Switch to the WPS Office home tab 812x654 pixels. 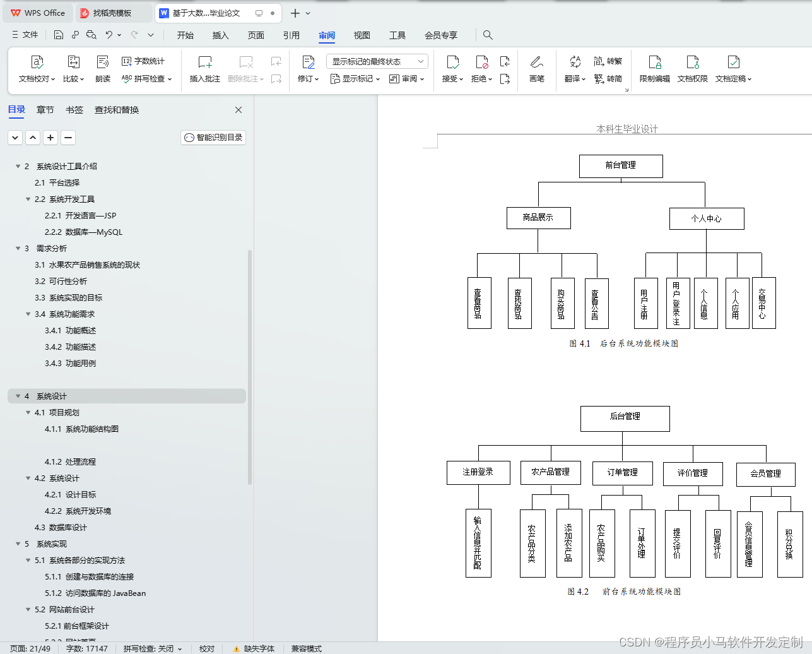point(38,13)
